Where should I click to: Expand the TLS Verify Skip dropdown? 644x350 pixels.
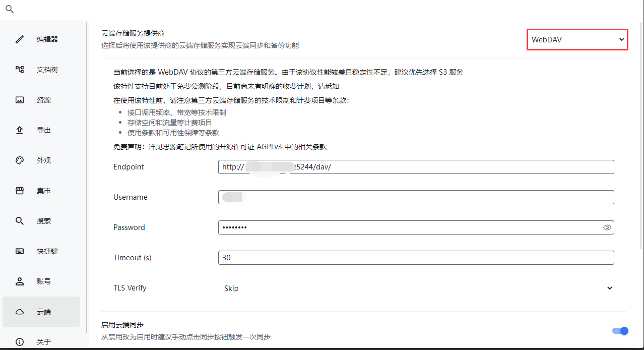[416, 288]
